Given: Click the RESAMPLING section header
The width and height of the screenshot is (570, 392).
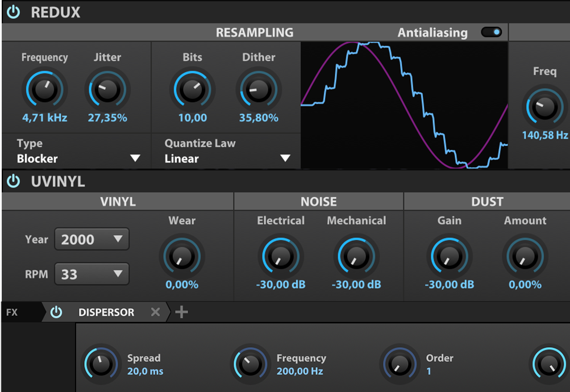Looking at the screenshot, I should click(x=255, y=32).
